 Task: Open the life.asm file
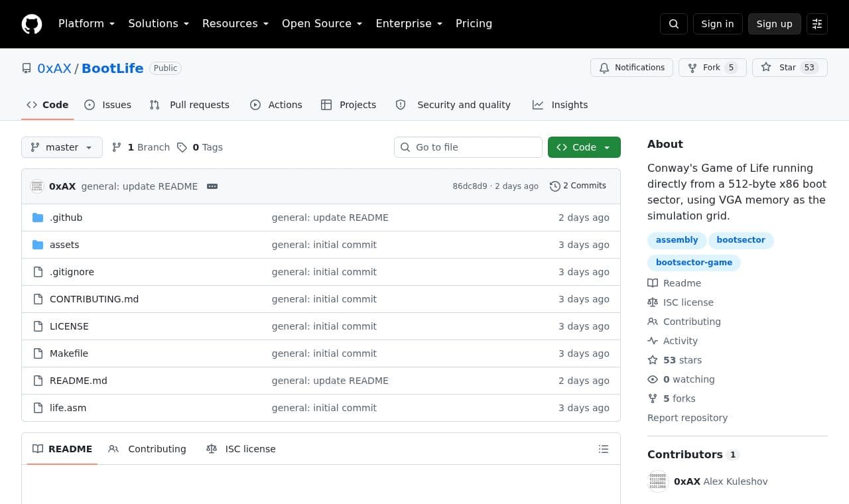(68, 408)
